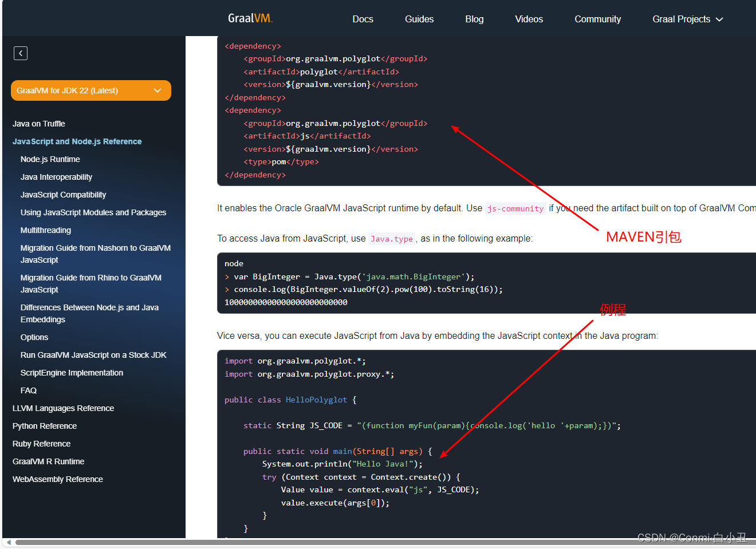Viewport: 756px width, 549px height.
Task: Collapse sidebar with back arrow icon
Action: click(x=21, y=53)
